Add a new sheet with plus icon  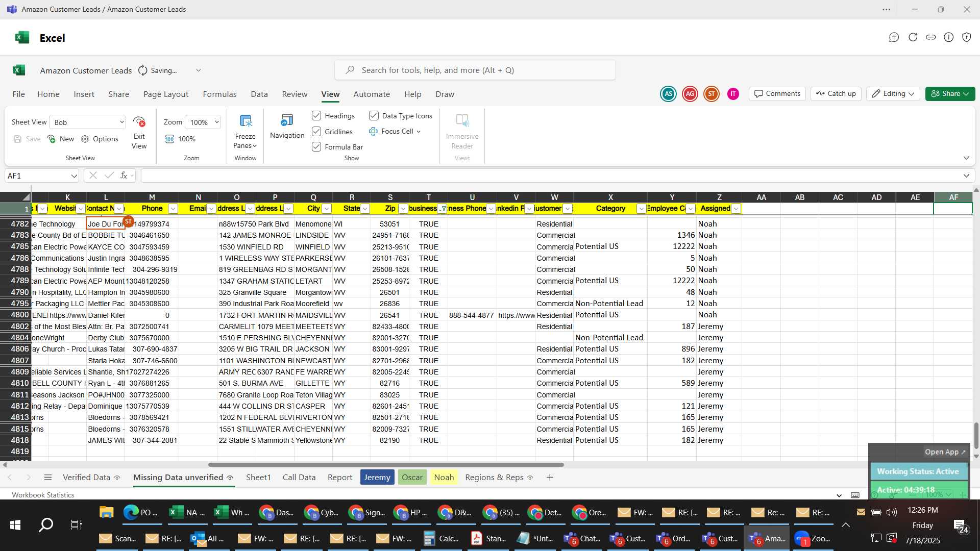[550, 478]
